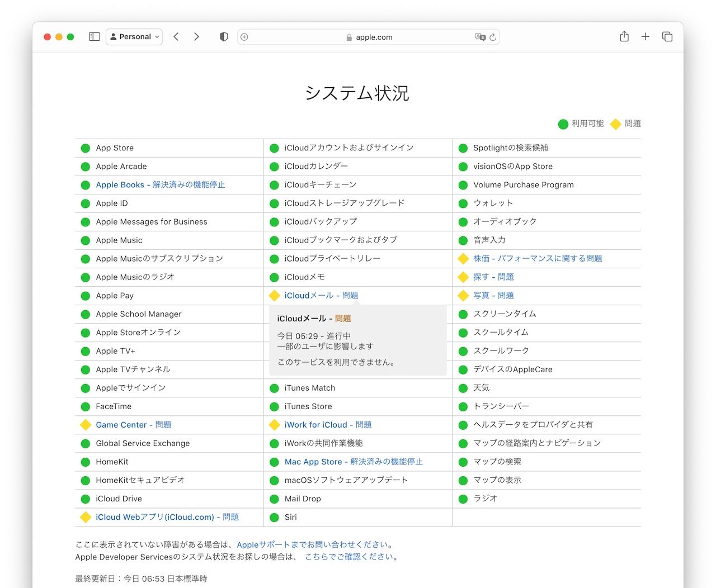Click yellow diamond beside iWork for iCloud
The height and width of the screenshot is (588, 716).
[274, 425]
